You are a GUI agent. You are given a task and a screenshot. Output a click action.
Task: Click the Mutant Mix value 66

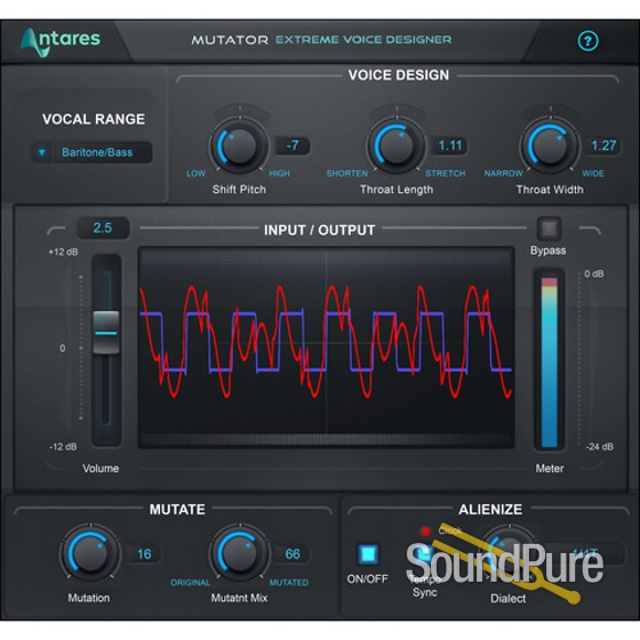(292, 554)
